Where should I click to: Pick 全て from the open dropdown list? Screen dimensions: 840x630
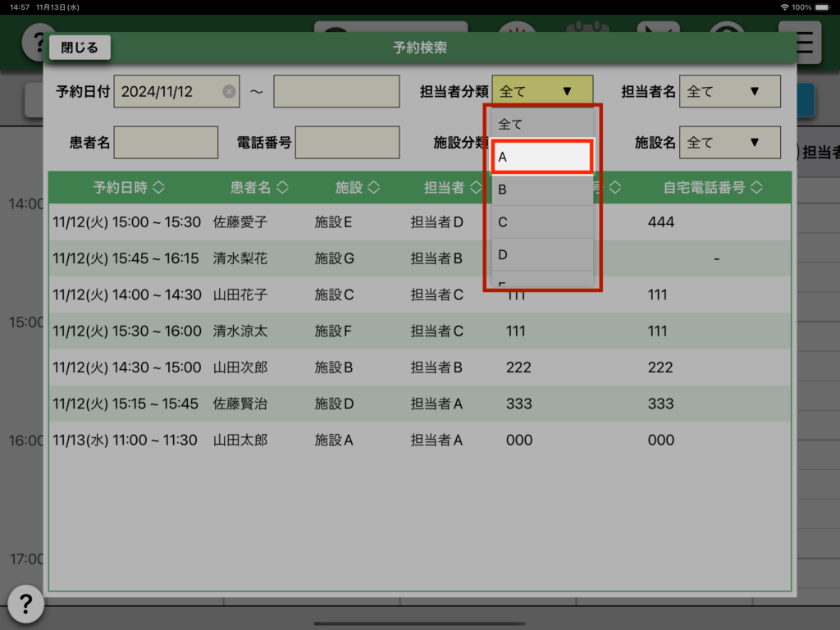pos(542,125)
